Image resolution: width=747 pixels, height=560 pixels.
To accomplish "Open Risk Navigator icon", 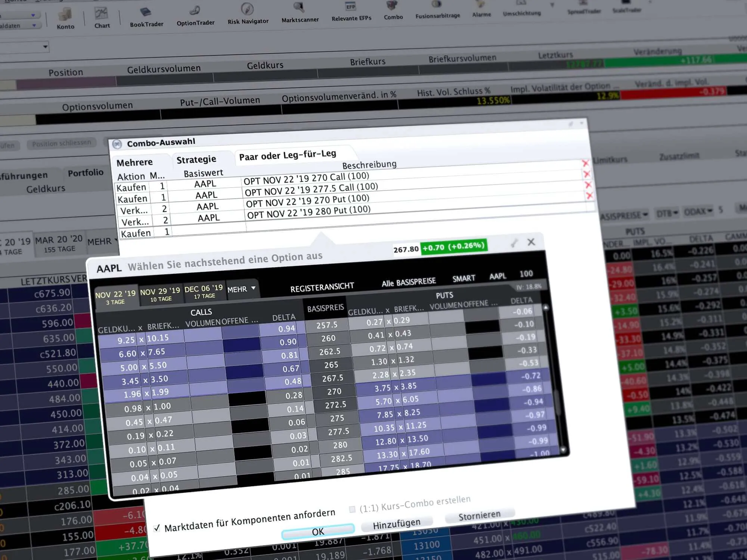I will [x=248, y=14].
